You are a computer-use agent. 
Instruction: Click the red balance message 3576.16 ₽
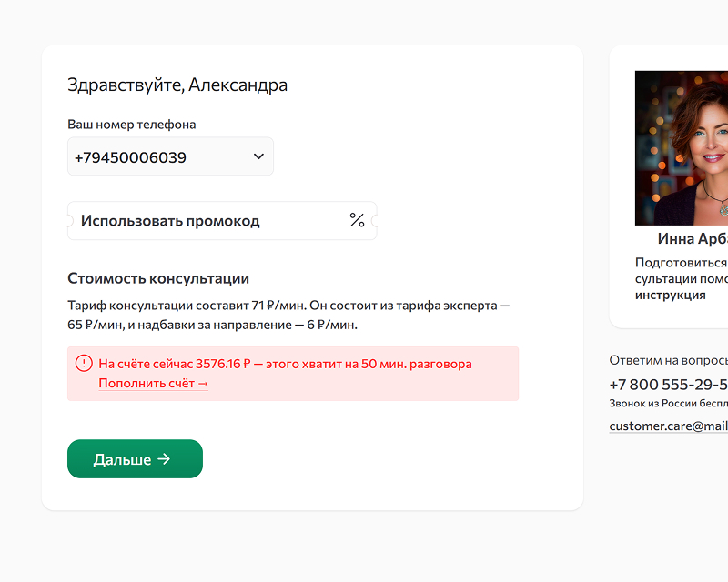pos(285,364)
